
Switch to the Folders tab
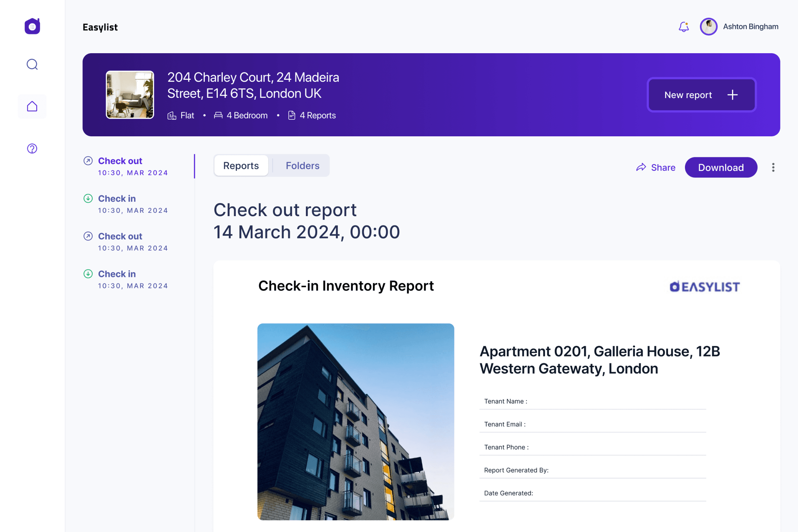point(302,166)
